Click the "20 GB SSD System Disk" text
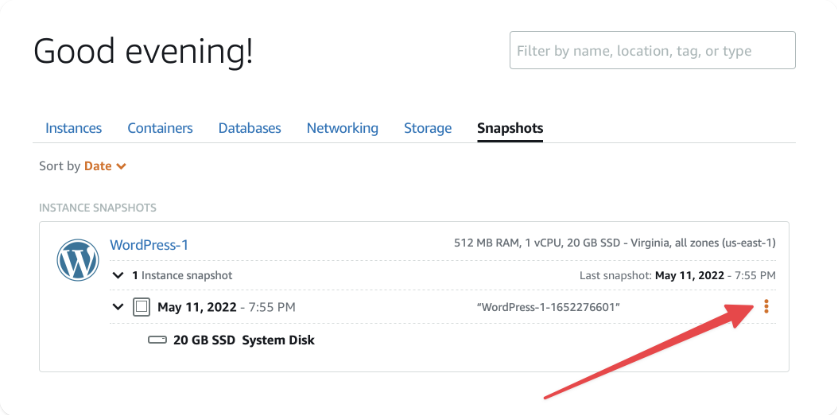Image resolution: width=837 pixels, height=415 pixels. pos(244,340)
